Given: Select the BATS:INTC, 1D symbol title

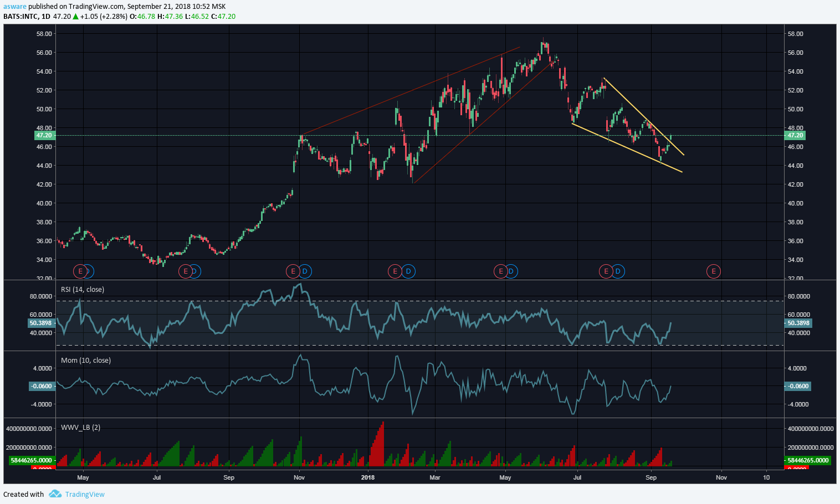Looking at the screenshot, I should tap(27, 16).
